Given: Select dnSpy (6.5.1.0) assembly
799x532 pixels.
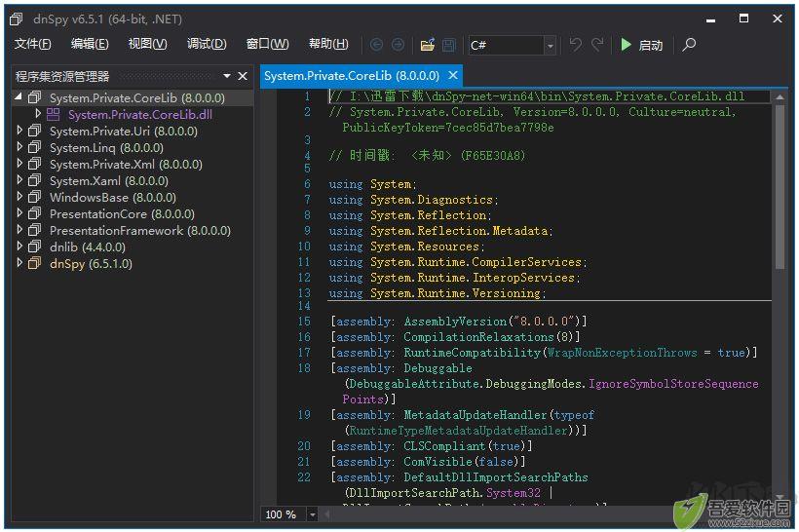Looking at the screenshot, I should pyautogui.click(x=91, y=263).
